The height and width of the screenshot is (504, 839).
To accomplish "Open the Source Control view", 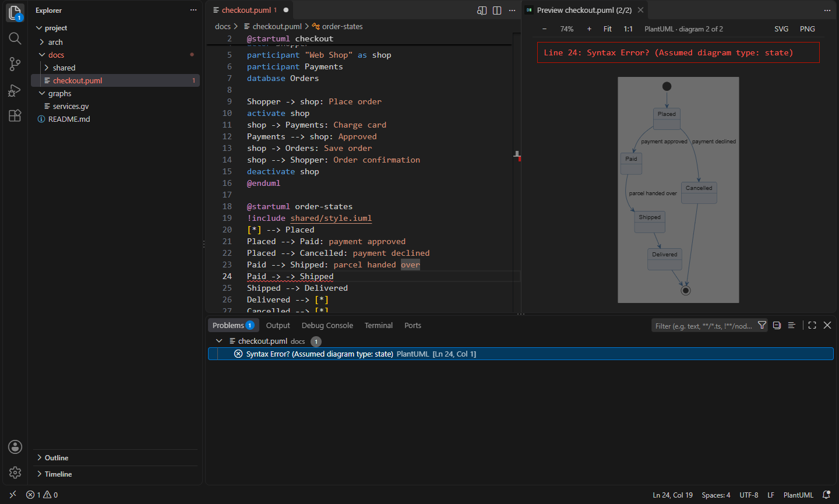I will tap(15, 64).
